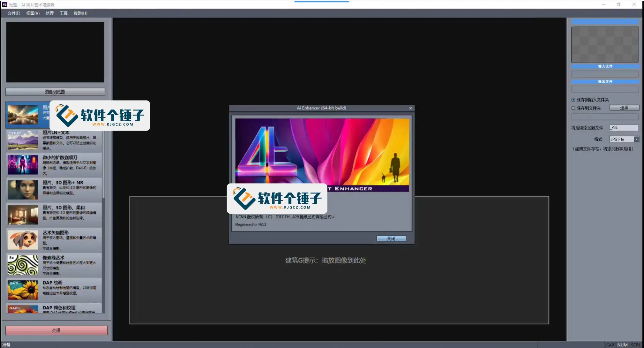644x348 pixels.
Task: Select the 微小的扩散剃须刀 model thumbnail
Action: [x=23, y=165]
